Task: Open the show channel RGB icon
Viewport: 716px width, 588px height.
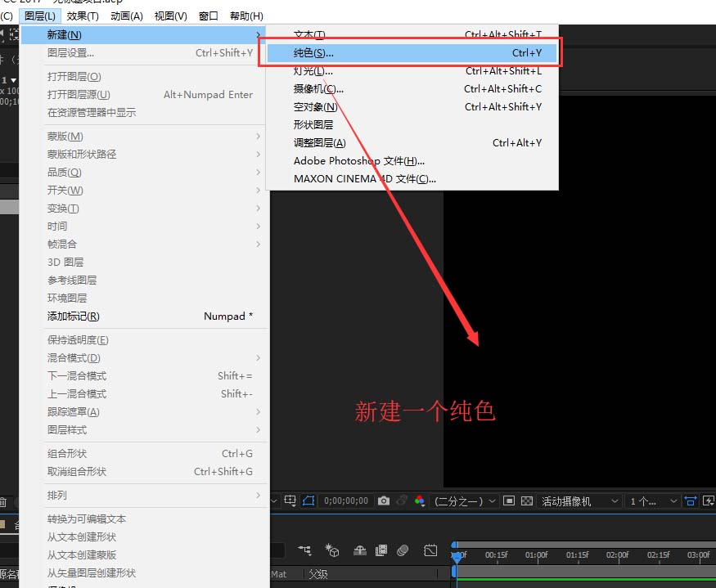Action: (420, 500)
